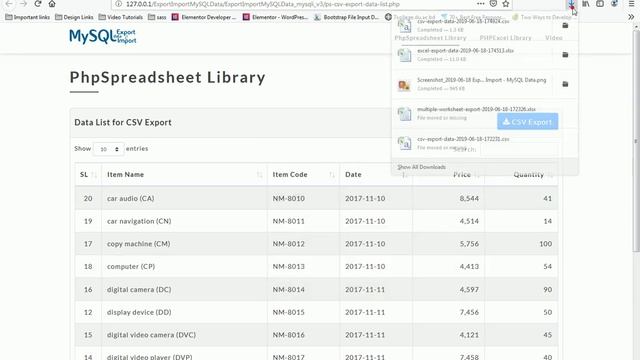The height and width of the screenshot is (360, 640).
Task: Go forward to the next page
Action: pos(23,4)
